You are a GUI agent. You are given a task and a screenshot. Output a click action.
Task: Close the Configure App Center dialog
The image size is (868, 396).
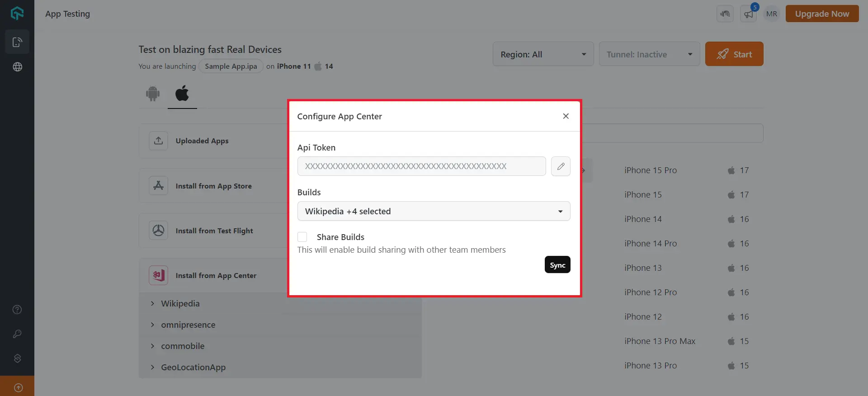click(x=566, y=116)
